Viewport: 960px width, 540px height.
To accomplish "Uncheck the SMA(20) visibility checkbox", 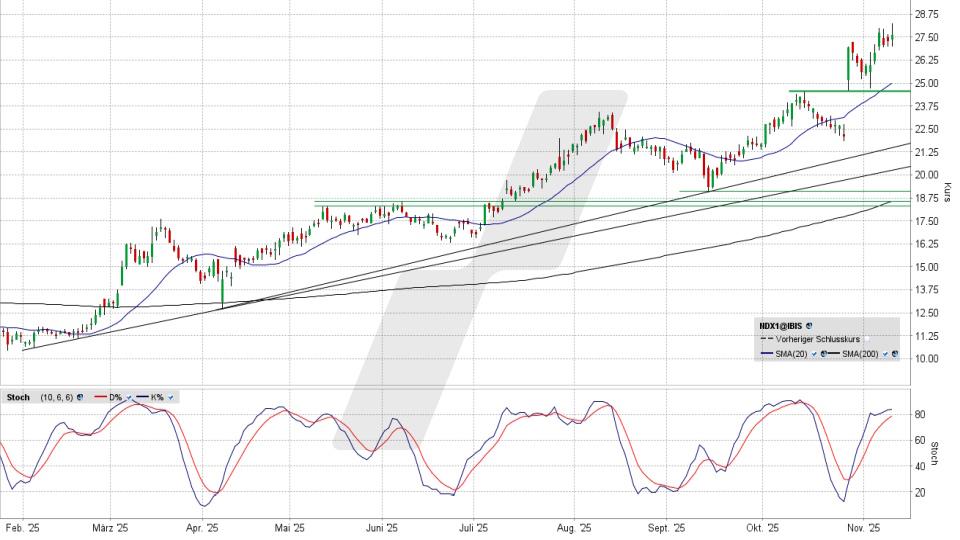I will tap(814, 354).
